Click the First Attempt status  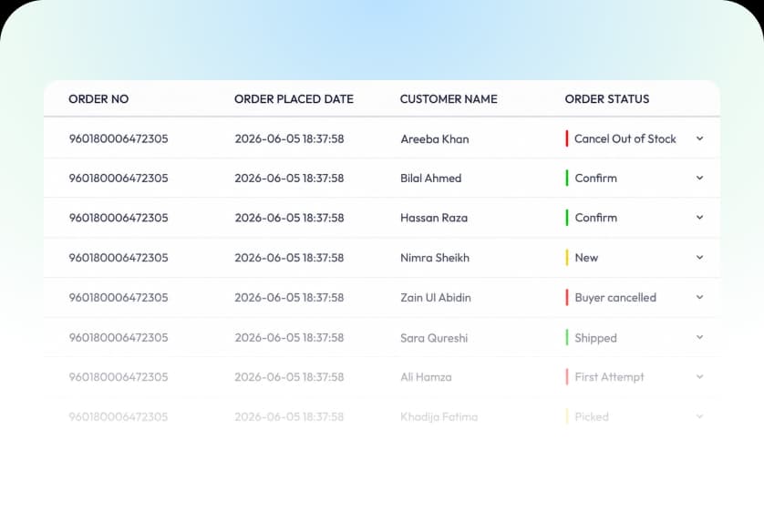point(609,377)
